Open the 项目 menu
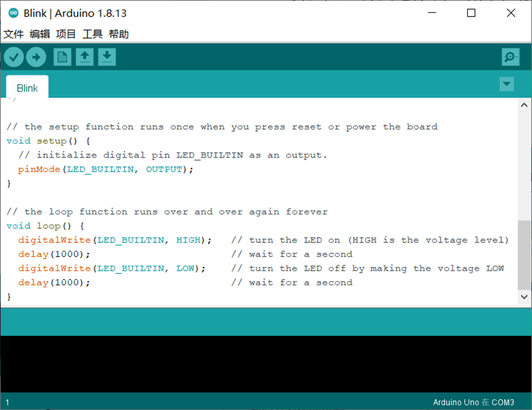The width and height of the screenshot is (532, 410). (x=65, y=34)
